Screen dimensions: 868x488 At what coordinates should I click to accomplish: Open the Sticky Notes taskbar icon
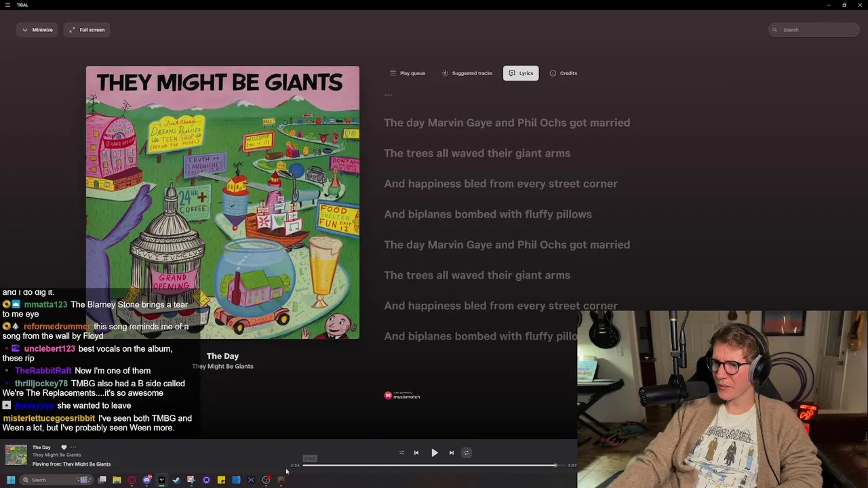221,480
